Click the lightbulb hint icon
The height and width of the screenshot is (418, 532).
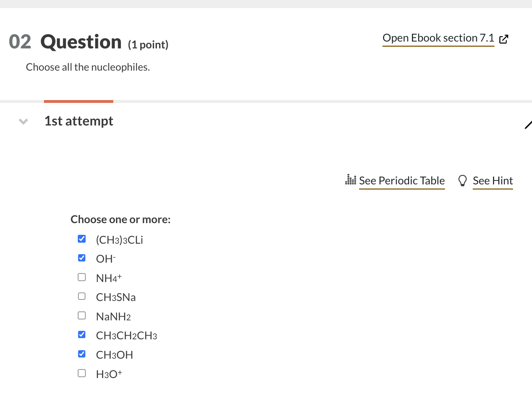(462, 180)
